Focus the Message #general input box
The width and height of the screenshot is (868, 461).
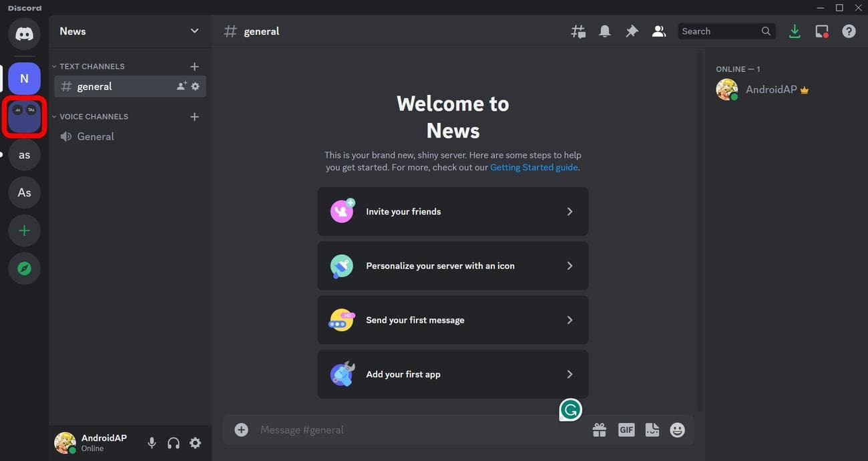(x=414, y=430)
